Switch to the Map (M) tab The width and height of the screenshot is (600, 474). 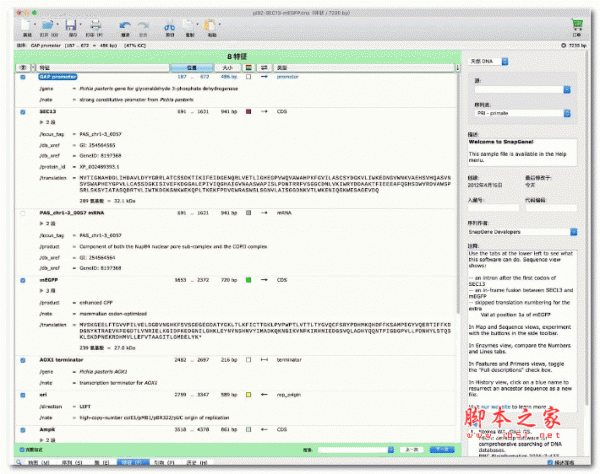(39, 463)
